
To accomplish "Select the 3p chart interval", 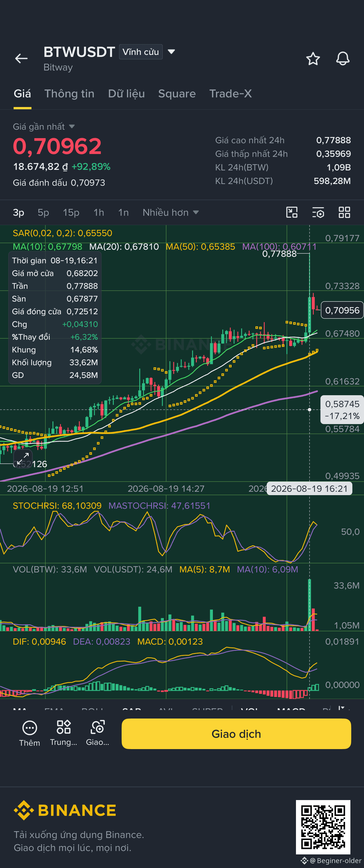I will pyautogui.click(x=18, y=213).
